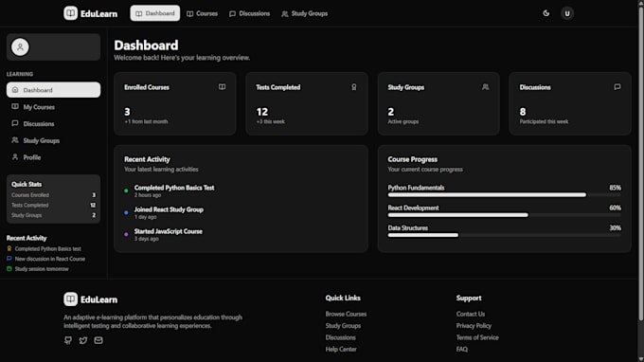Follow the Discussions footer link
Viewport: 644px width, 362px height.
point(341,337)
